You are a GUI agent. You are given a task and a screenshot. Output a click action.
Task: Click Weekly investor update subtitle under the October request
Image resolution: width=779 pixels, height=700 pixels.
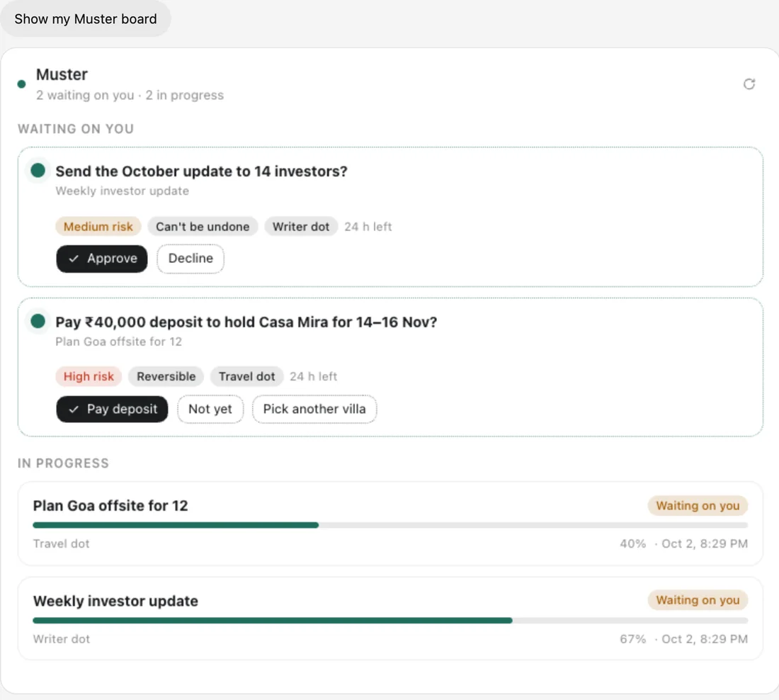[x=123, y=191]
